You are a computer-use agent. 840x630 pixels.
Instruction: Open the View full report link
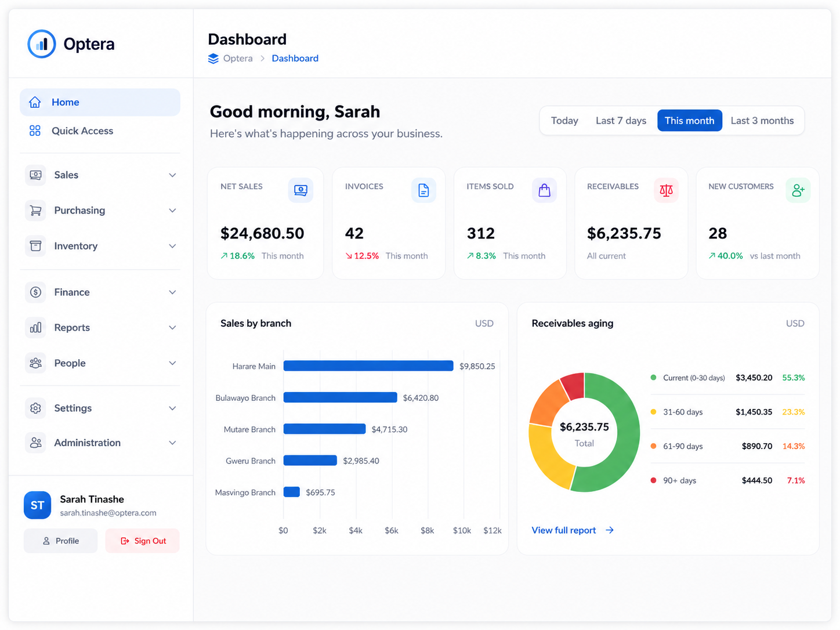(573, 530)
